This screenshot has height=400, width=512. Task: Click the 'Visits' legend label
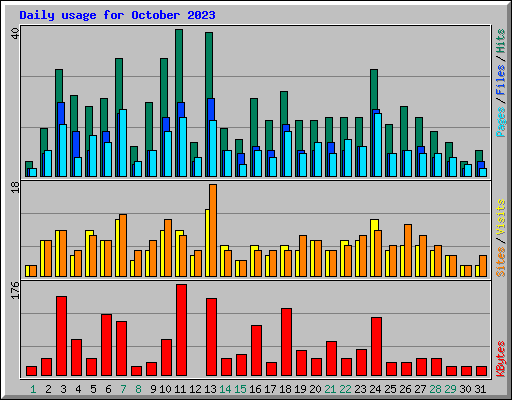tap(501, 217)
